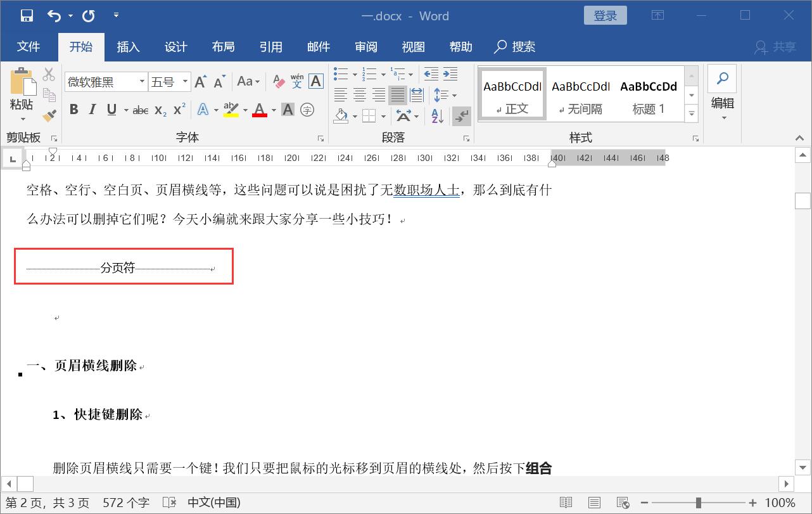Select the Format Painter tool

click(49, 115)
